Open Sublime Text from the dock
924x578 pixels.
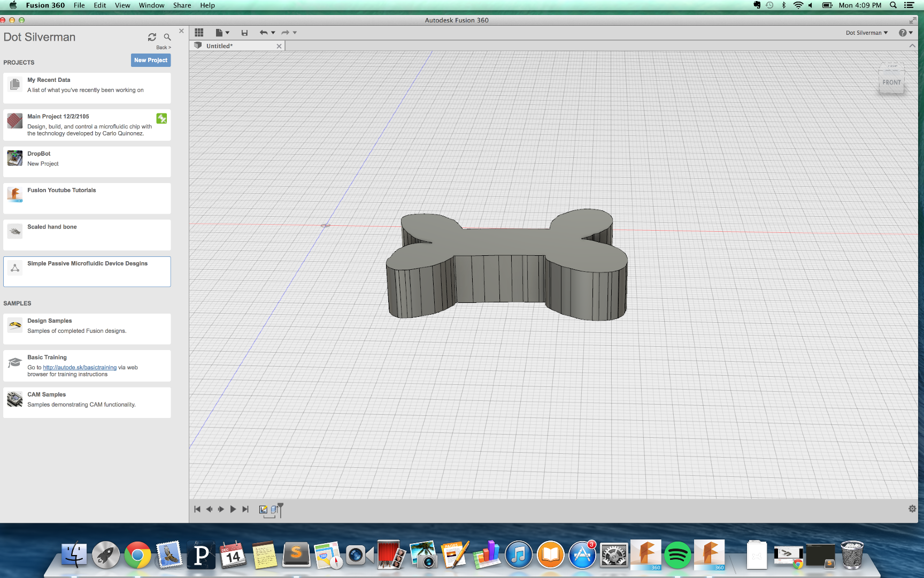point(296,554)
